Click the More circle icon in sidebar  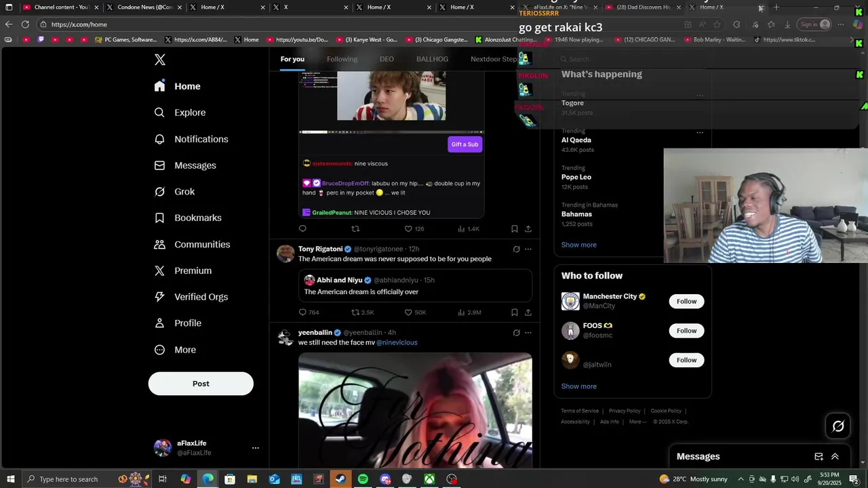point(159,350)
